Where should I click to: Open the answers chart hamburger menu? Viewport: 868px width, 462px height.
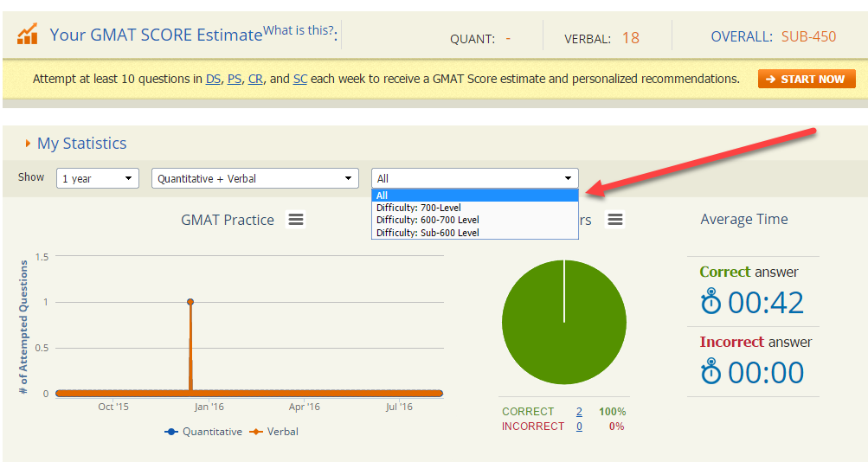(615, 220)
